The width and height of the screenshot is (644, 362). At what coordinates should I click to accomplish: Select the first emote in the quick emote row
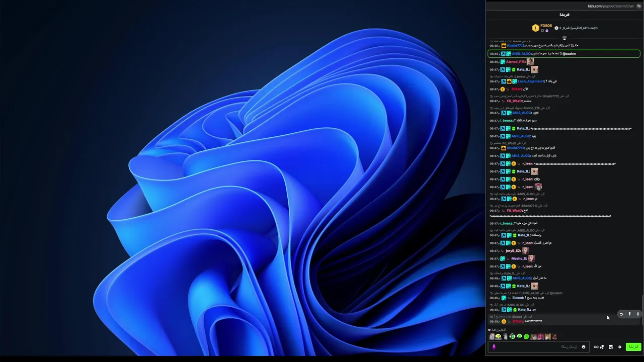coord(492,336)
